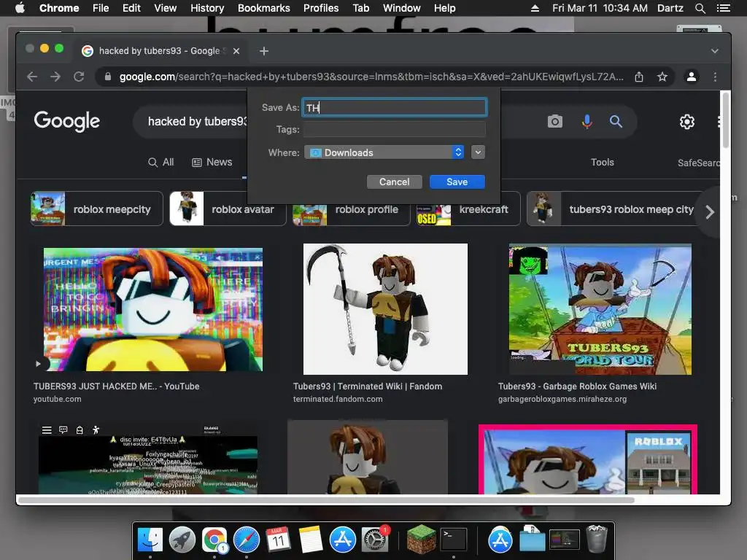Click the search by image camera icon

555,122
